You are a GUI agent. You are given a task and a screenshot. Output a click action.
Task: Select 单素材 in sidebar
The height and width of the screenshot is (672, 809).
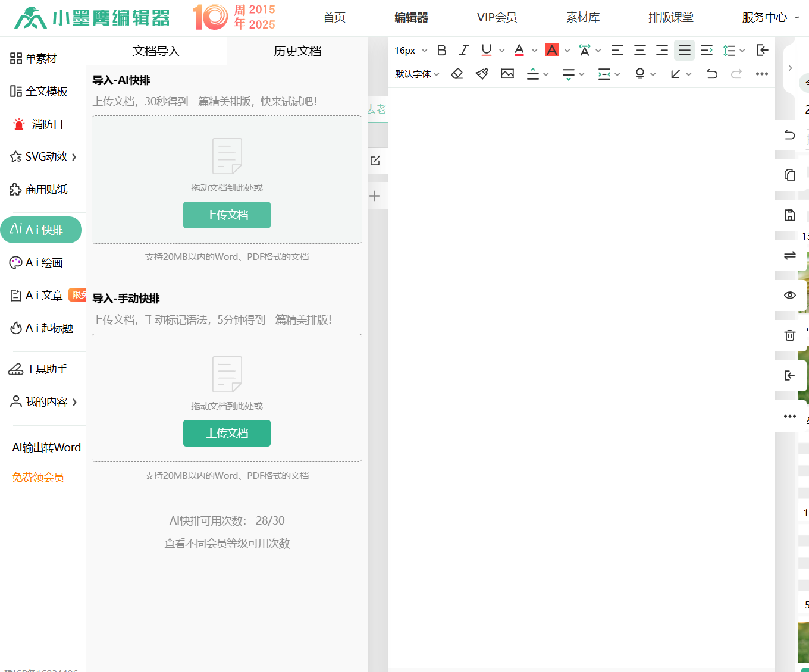click(x=33, y=58)
